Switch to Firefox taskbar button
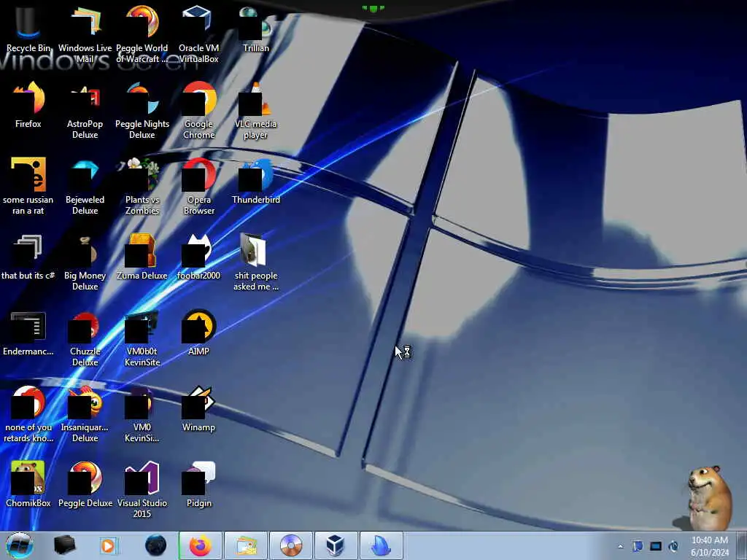 [x=201, y=545]
